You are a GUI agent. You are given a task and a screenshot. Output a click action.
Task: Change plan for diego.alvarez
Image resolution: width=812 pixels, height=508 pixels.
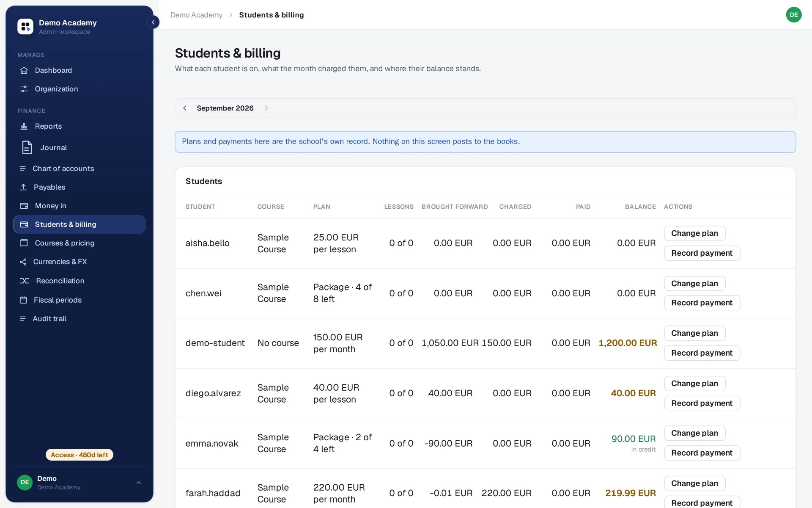point(694,384)
